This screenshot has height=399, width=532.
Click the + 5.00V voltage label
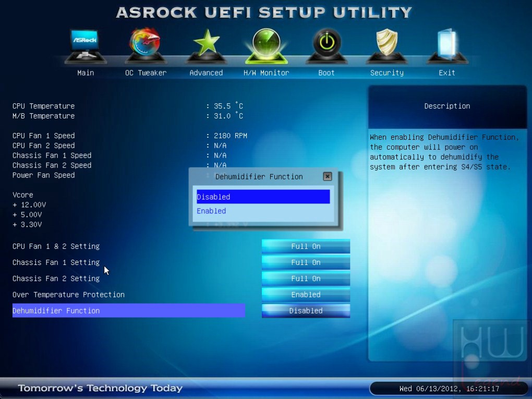tap(27, 214)
